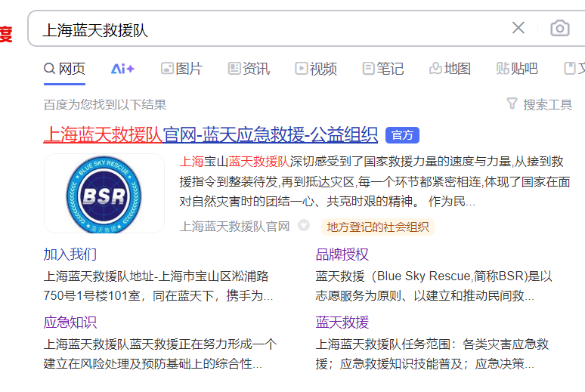Click the blue 官方 badge
585x392 pixels.
pyautogui.click(x=402, y=135)
